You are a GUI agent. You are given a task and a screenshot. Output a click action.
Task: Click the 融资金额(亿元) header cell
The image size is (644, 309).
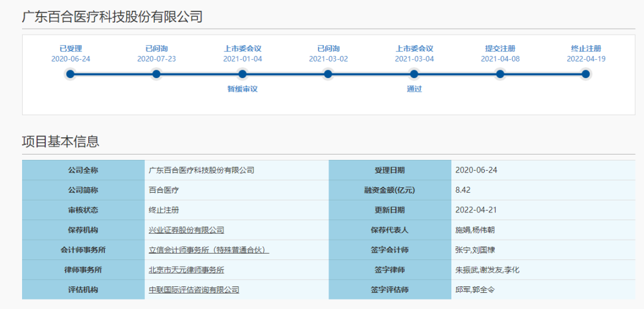click(390, 190)
